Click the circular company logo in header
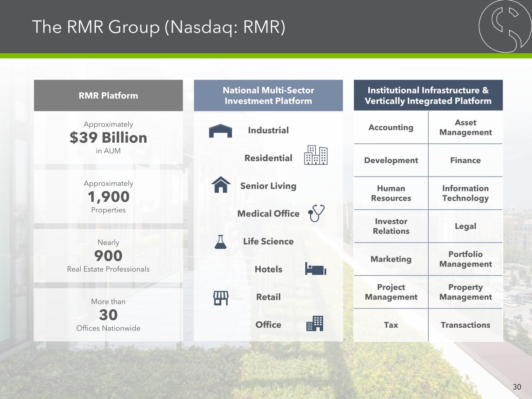This screenshot has height=399, width=532. (505, 26)
